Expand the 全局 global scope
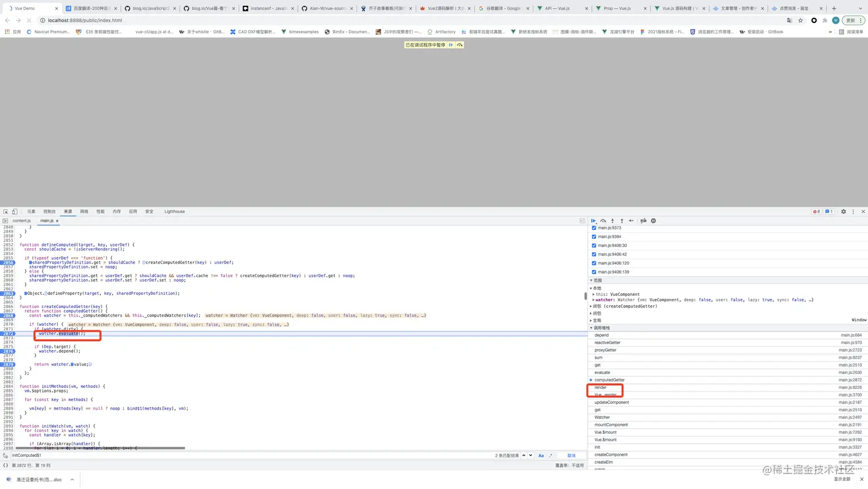Image resolution: width=868 pixels, height=489 pixels. click(591, 321)
